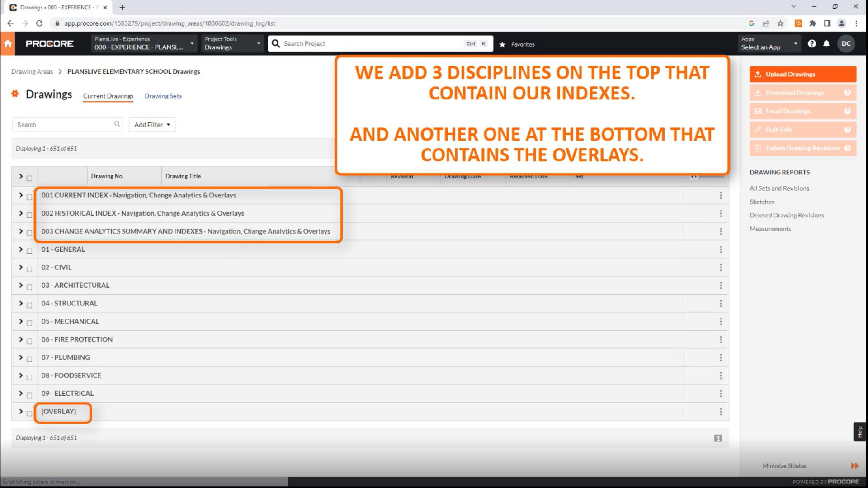The height and width of the screenshot is (488, 868).
Task: Switch to the Drawing Sets tab
Action: click(163, 96)
